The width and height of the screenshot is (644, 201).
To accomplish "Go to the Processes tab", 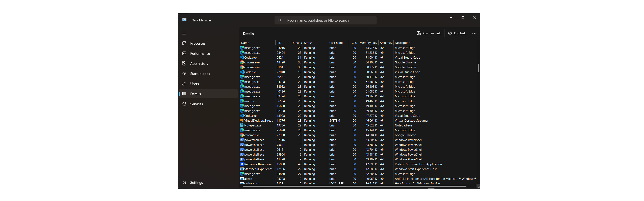I will point(208,43).
